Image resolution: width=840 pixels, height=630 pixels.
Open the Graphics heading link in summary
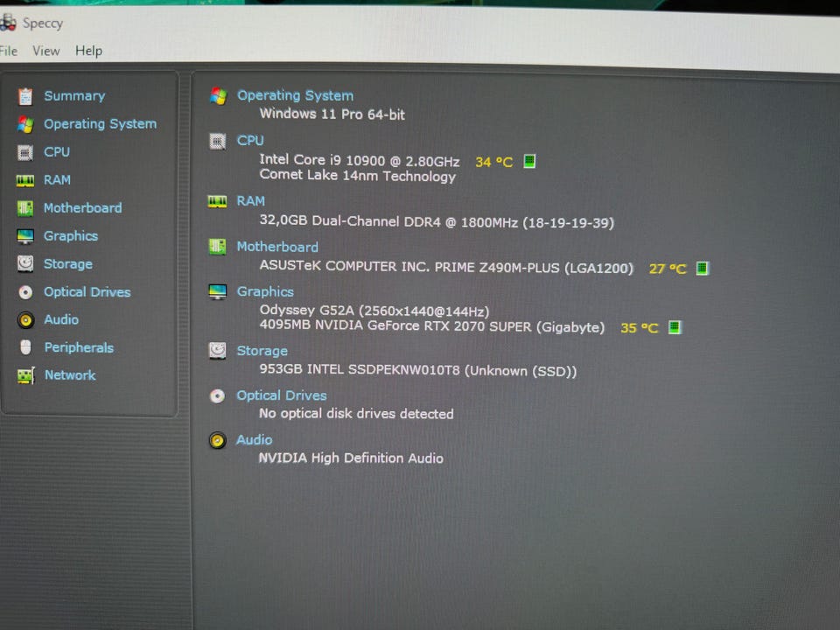(x=265, y=292)
